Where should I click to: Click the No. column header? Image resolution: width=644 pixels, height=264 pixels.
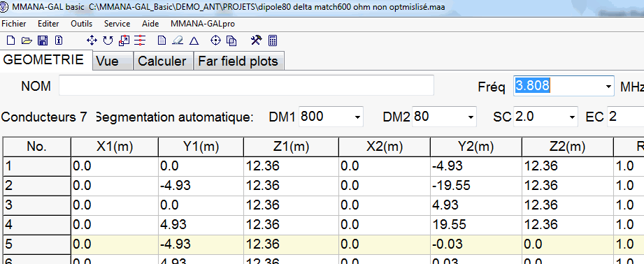click(37, 147)
